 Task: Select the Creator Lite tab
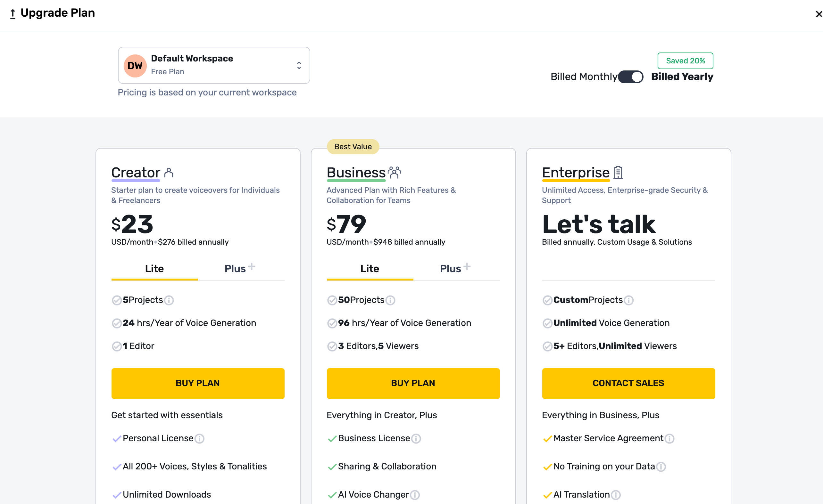[154, 269]
